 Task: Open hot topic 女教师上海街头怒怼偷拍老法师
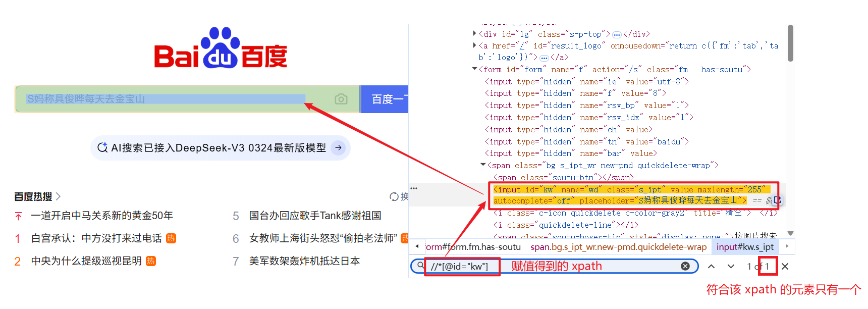point(323,238)
